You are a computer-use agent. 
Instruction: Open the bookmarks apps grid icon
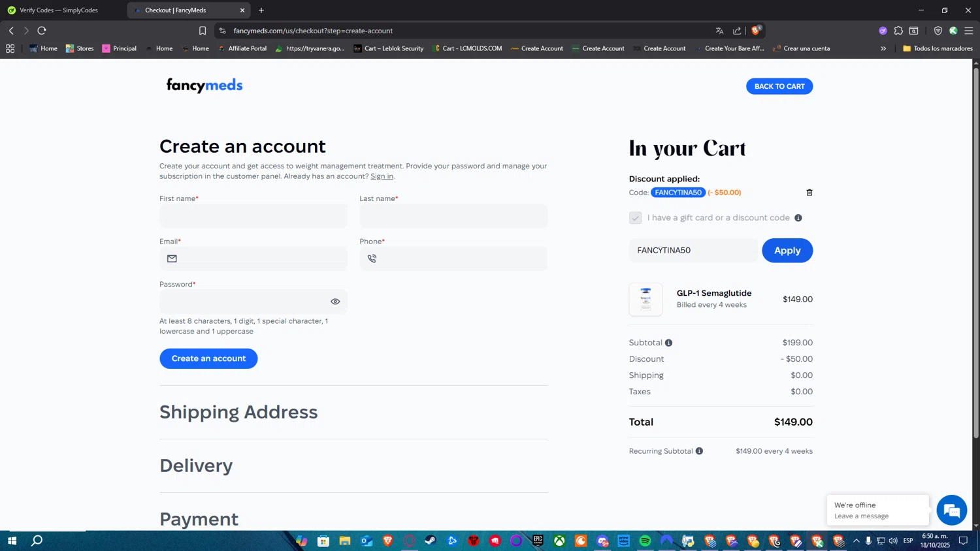10,48
